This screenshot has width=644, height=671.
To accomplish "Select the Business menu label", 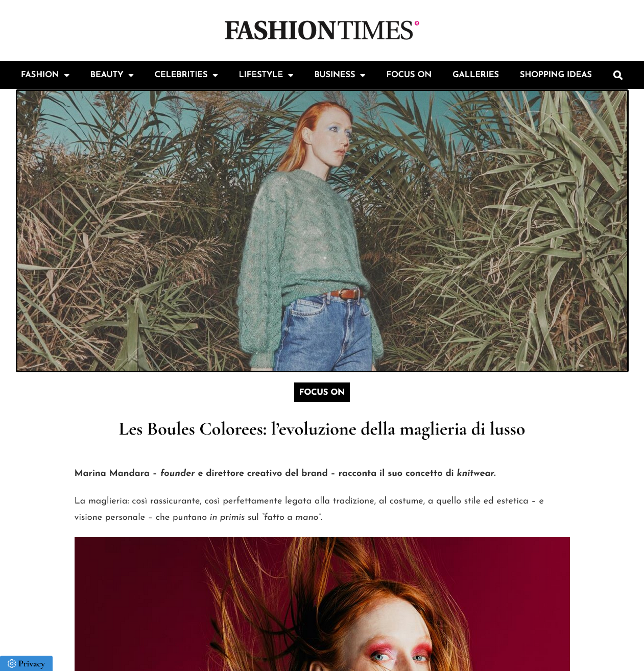I will point(335,75).
